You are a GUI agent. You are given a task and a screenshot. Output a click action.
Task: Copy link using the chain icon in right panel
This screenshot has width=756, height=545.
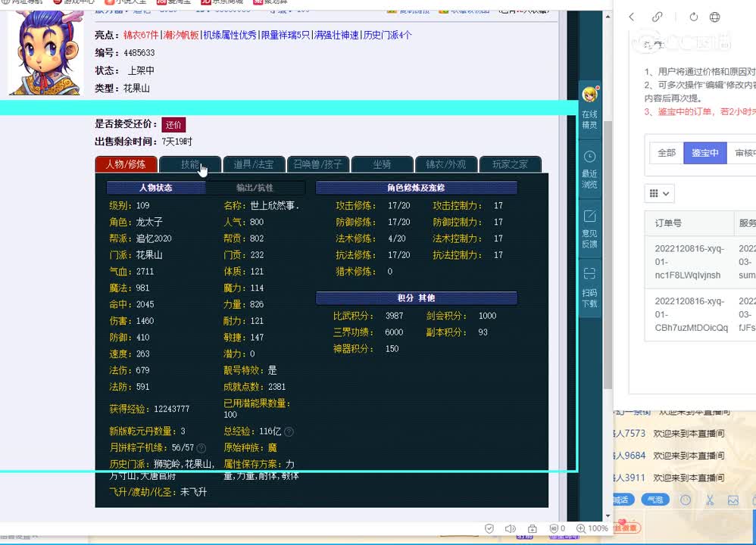click(657, 17)
